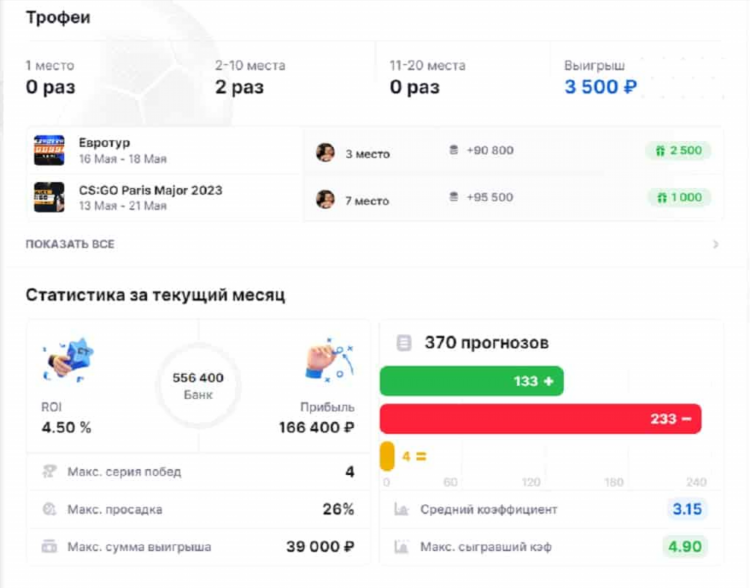750x588 pixels.
Task: Click the 370 прогнозов heading
Action: tap(486, 343)
